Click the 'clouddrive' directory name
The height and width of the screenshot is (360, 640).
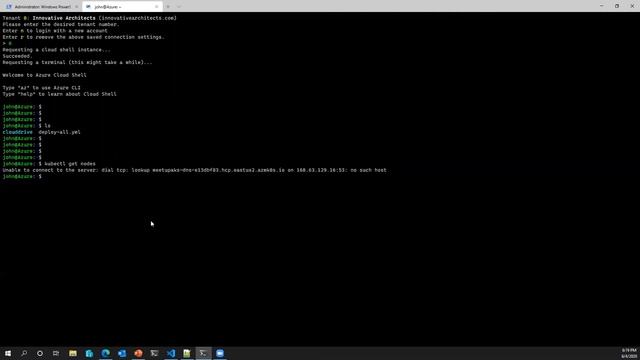coord(18,132)
